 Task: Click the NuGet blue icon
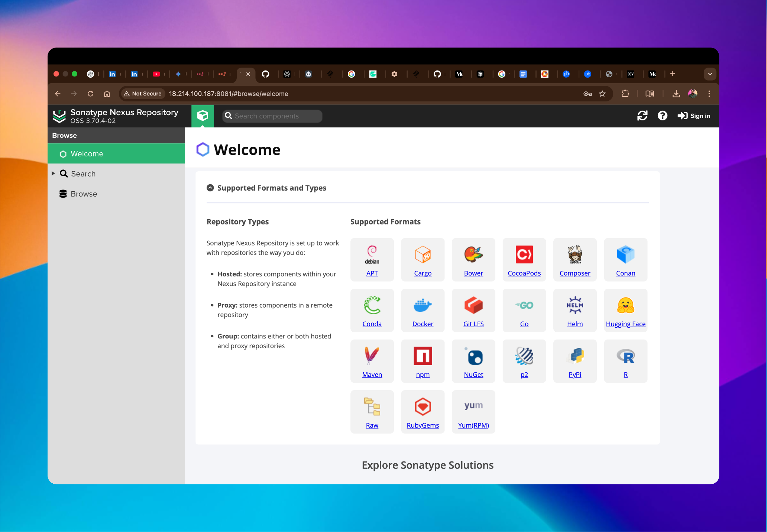[x=473, y=356]
